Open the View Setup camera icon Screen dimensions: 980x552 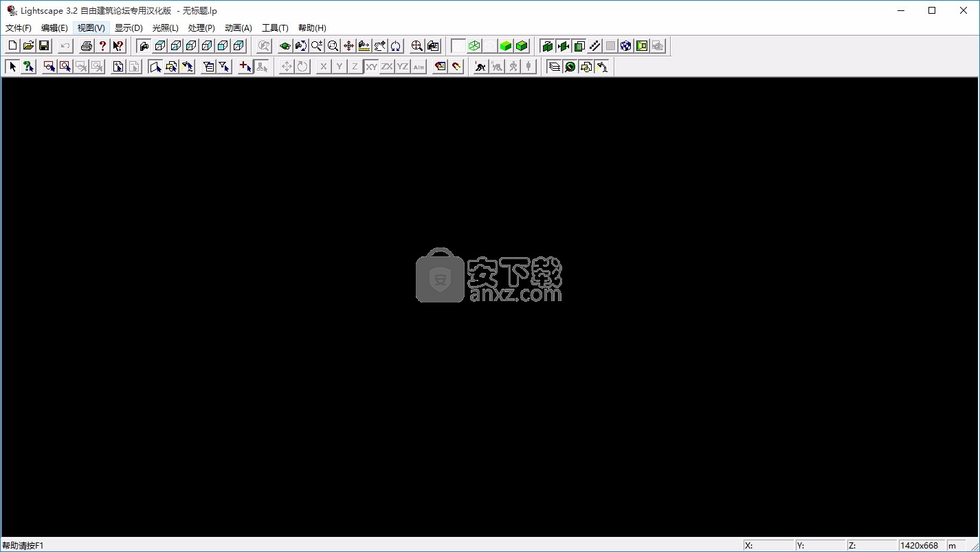click(433, 46)
